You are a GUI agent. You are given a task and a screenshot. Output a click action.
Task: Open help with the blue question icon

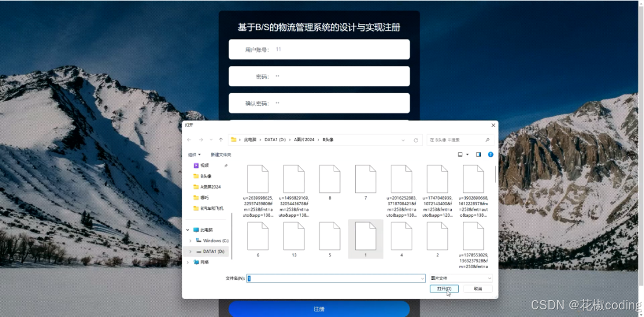490,154
